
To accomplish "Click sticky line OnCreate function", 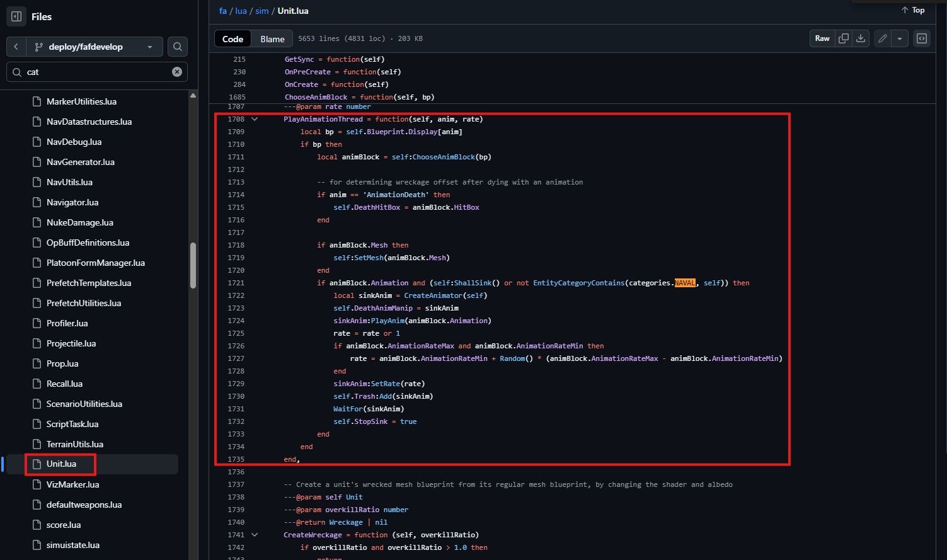I will click(x=336, y=84).
